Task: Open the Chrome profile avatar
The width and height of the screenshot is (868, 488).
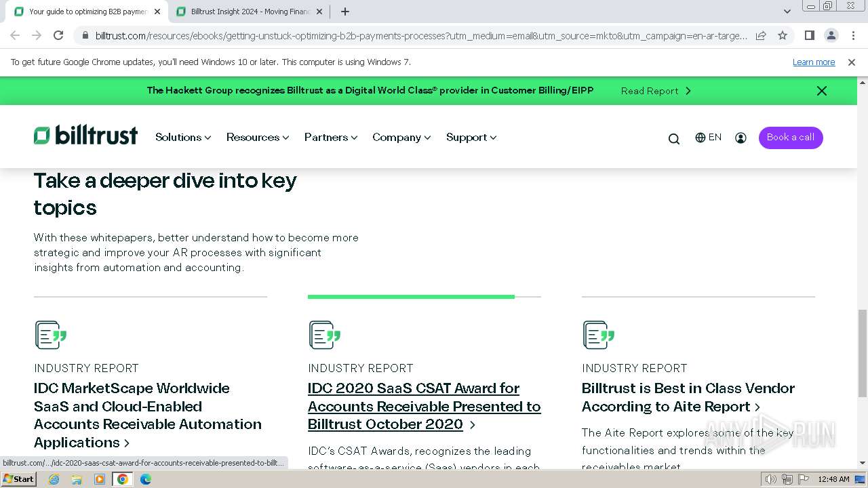Action: point(831,35)
